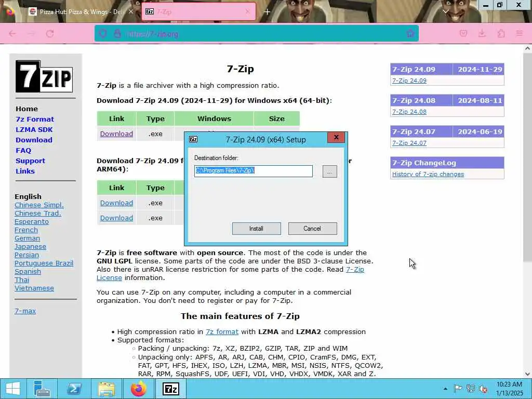Go back with the browser back arrow

tap(12, 34)
